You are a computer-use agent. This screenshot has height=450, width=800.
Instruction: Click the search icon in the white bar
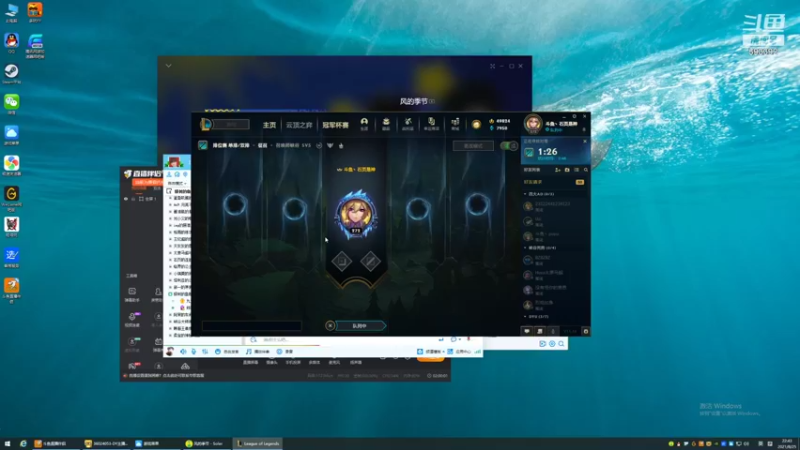click(x=561, y=344)
